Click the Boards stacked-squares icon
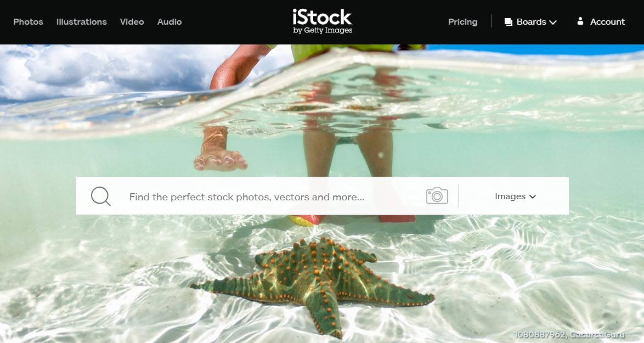 click(x=509, y=22)
